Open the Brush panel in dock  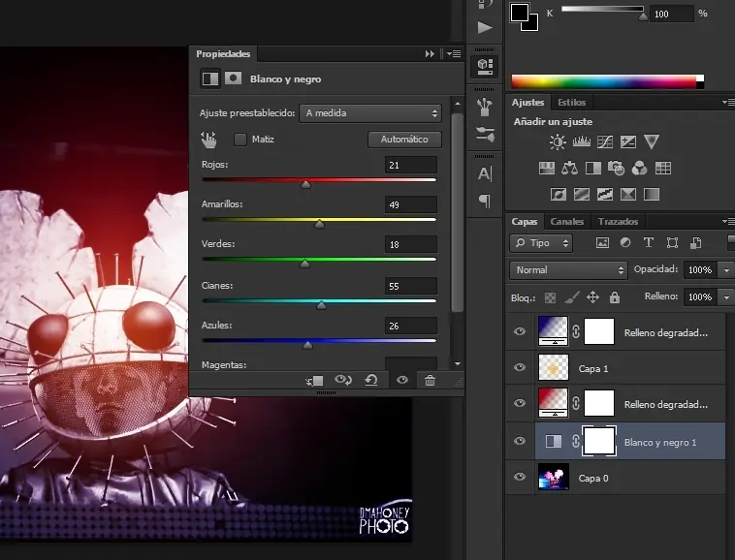[x=485, y=108]
